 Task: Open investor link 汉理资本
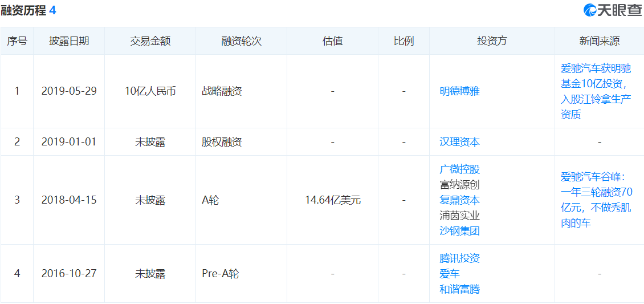[x=459, y=142]
